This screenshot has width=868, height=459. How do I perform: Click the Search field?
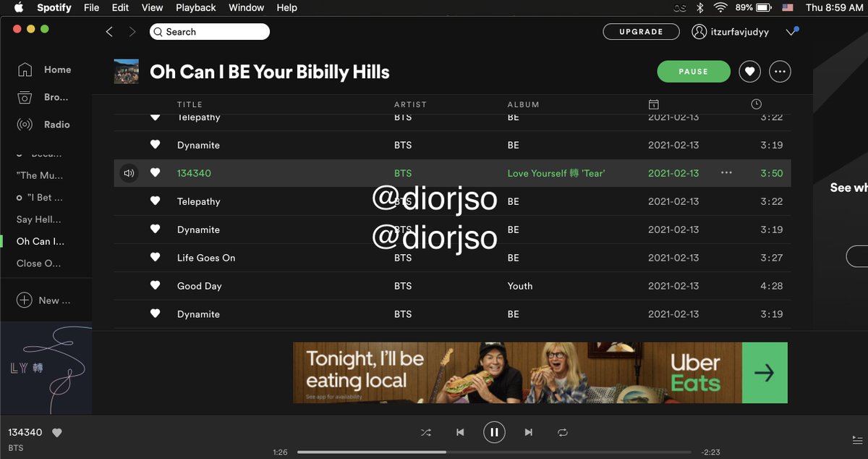[210, 32]
